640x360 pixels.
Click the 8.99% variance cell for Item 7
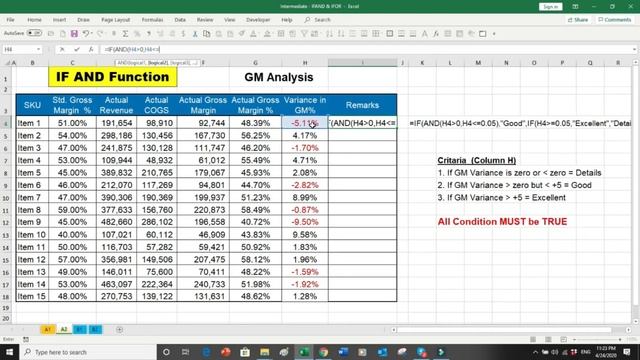[304, 198]
